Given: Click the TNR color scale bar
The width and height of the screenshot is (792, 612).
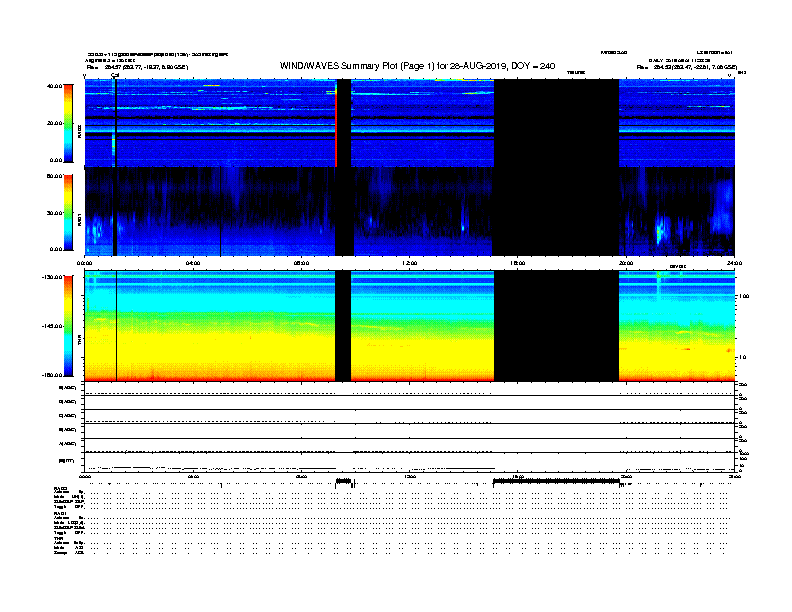Looking at the screenshot, I should (68, 326).
